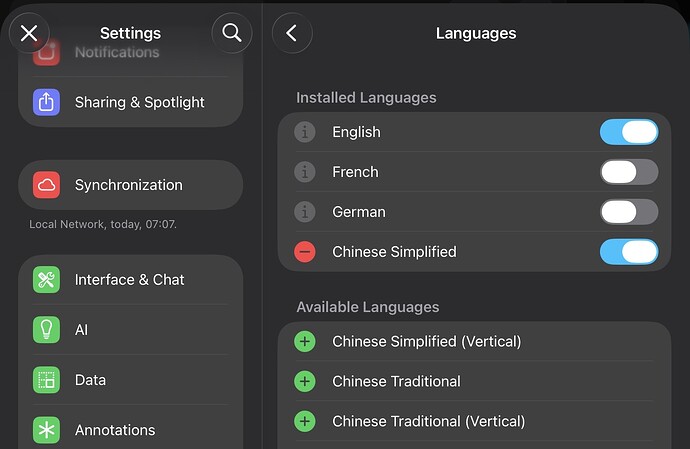
Task: Click the info icon next to German
Action: coord(305,212)
